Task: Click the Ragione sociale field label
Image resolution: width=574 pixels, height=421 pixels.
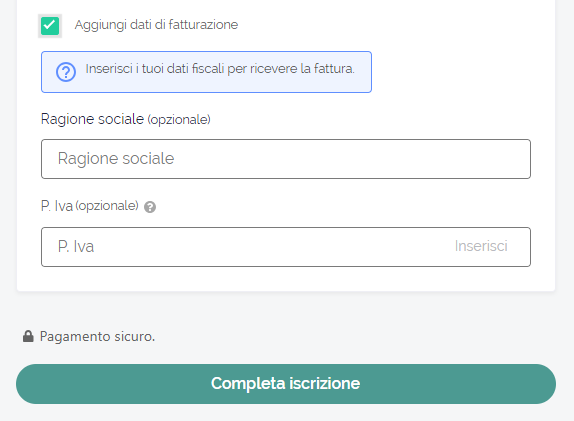Action: 92,119
